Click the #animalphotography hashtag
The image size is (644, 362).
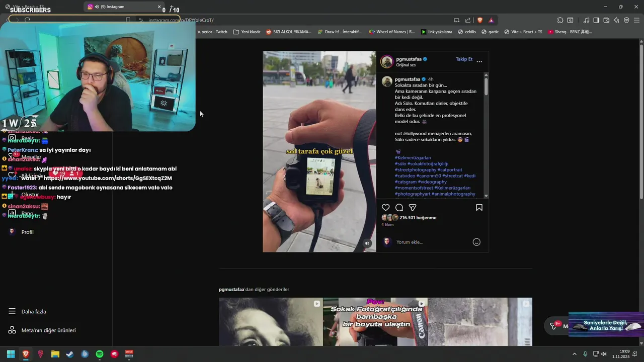tap(453, 194)
